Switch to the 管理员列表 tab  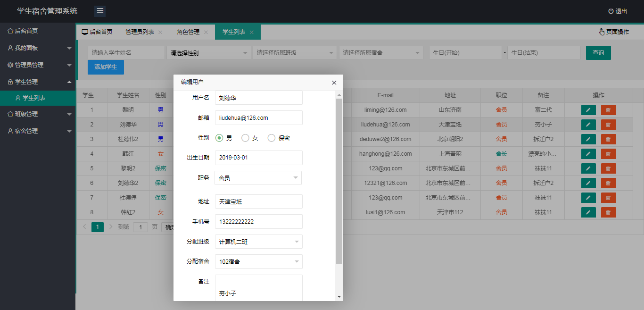(140, 32)
